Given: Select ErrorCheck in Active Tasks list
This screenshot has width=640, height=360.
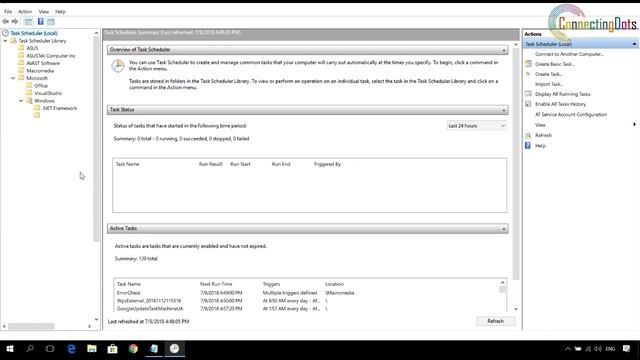Looking at the screenshot, I should [x=129, y=293].
